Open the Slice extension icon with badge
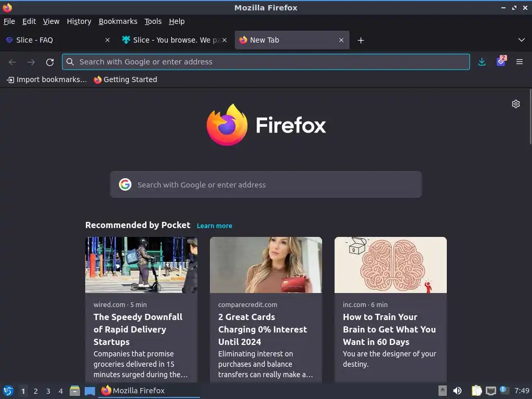 coord(501,61)
